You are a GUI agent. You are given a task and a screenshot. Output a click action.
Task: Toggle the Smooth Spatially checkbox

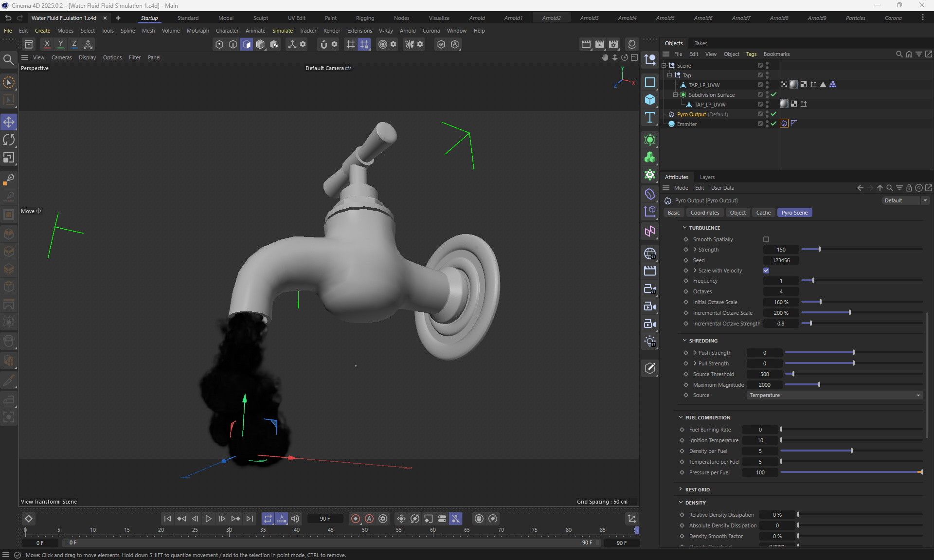(766, 239)
